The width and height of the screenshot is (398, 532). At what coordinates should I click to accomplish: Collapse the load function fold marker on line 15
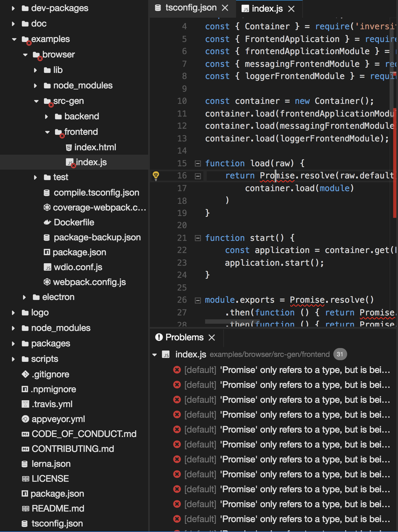[x=198, y=164]
